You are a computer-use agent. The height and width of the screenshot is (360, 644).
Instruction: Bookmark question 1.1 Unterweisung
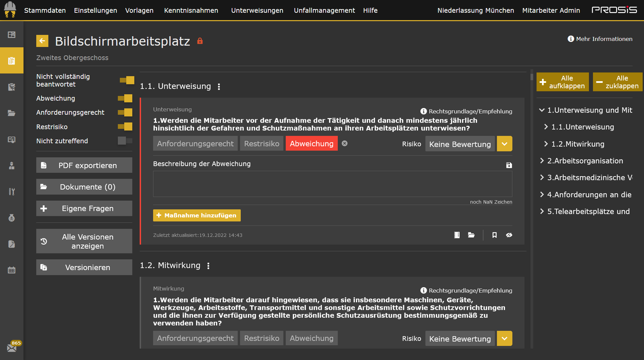(494, 235)
